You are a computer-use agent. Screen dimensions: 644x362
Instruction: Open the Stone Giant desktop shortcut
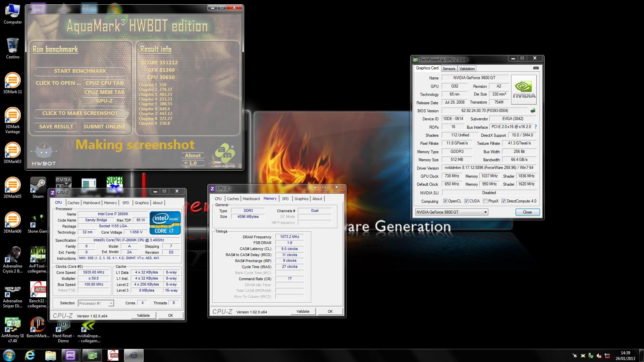coord(38,223)
